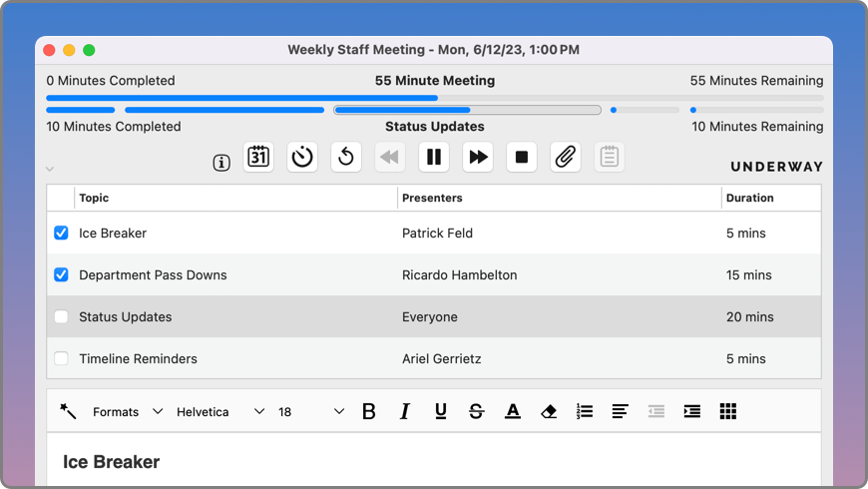Click the timer stopwatch icon
This screenshot has width=868, height=489.
pos(302,157)
